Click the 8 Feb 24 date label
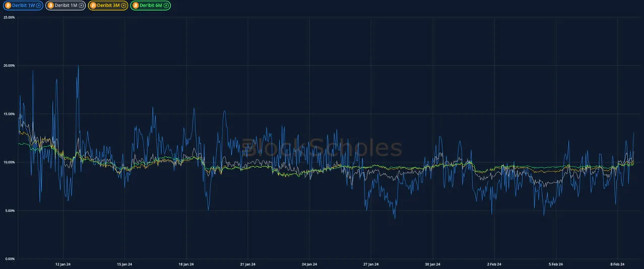 [617, 264]
